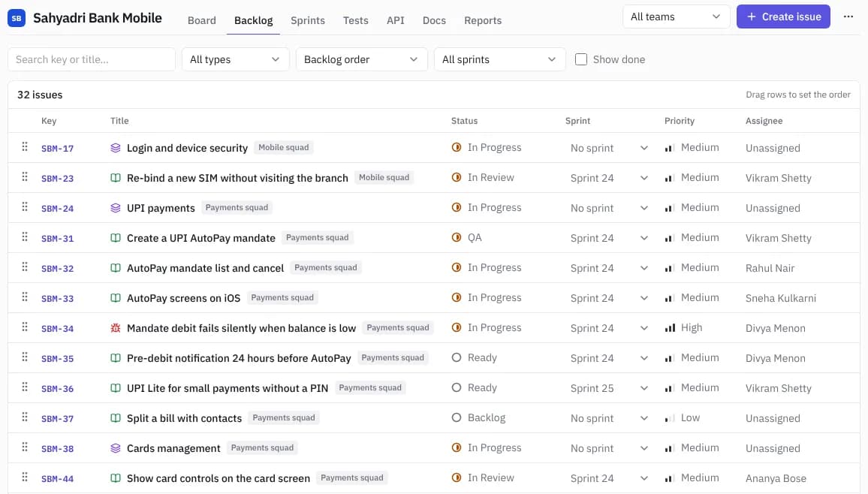The image size is (868, 494).
Task: Click the story icon beside UPI Lite row
Action: tap(115, 388)
